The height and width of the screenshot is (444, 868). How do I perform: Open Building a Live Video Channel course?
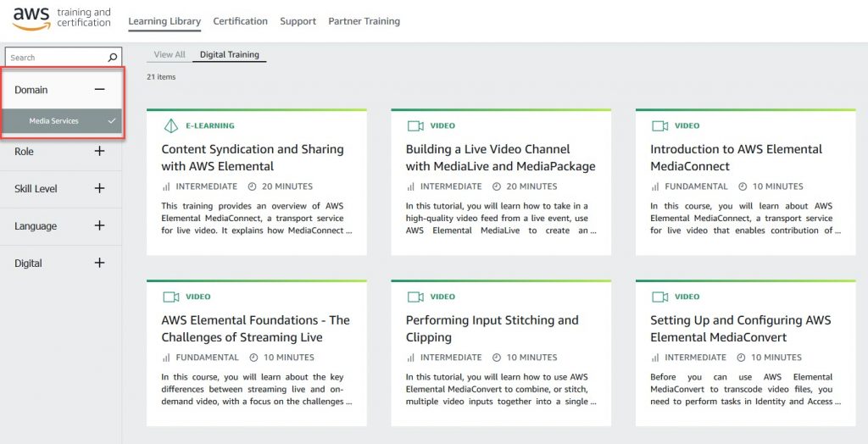500,158
